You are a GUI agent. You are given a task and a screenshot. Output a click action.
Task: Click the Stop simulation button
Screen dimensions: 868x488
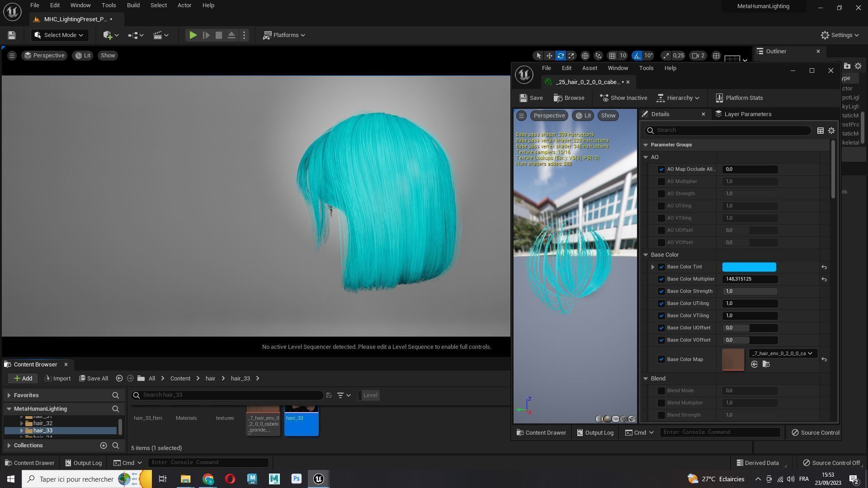(219, 35)
